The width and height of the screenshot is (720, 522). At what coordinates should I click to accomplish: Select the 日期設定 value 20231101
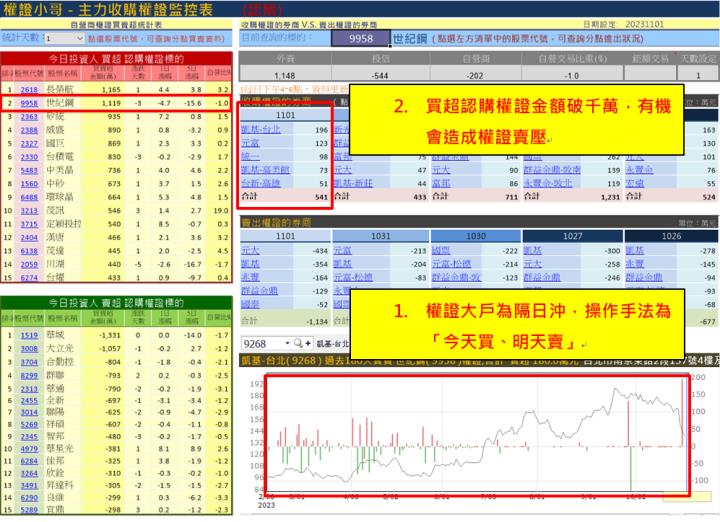coord(645,24)
